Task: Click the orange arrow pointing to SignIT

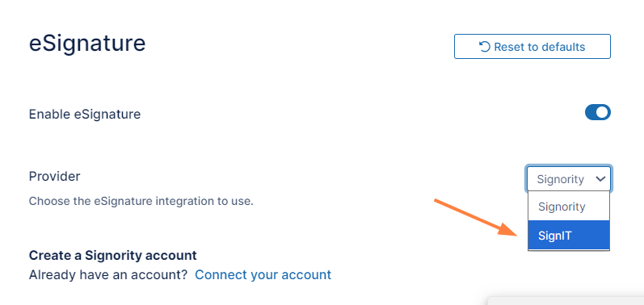Action: (477, 217)
